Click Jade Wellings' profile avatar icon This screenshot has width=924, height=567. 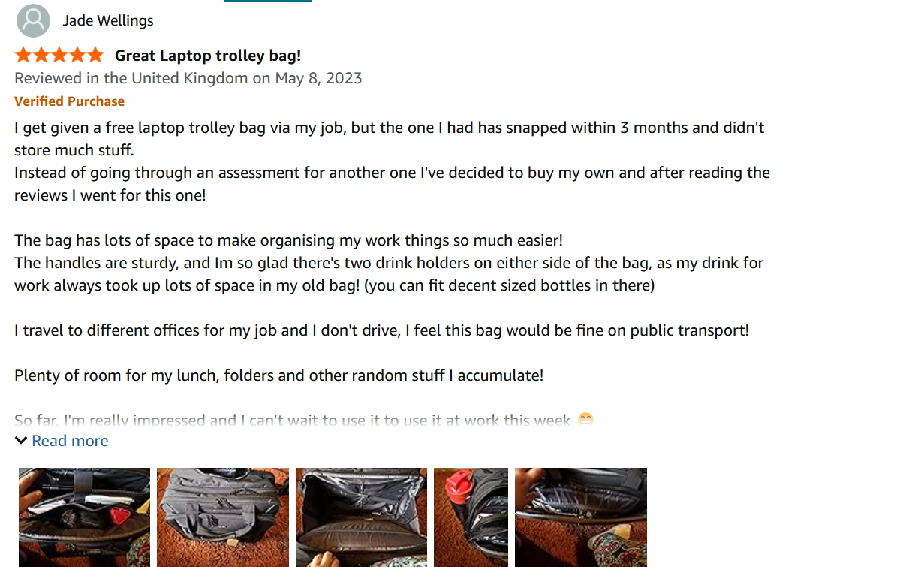pyautogui.click(x=33, y=20)
